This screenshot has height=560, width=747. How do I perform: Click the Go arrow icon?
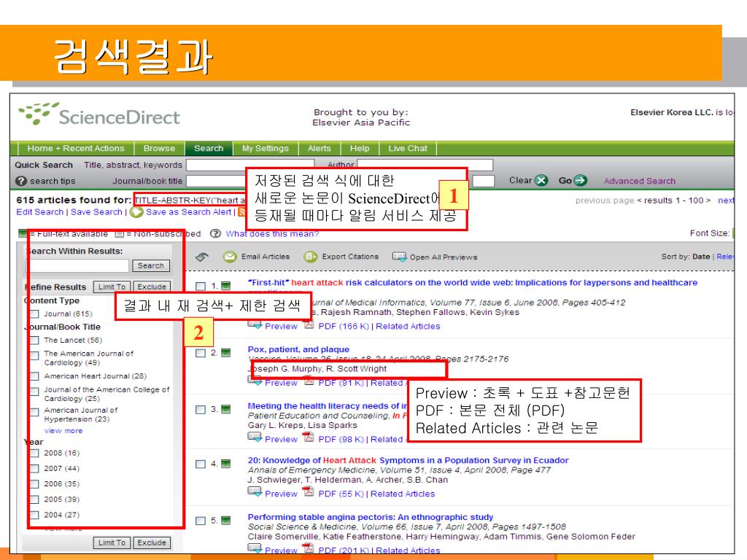[580, 181]
